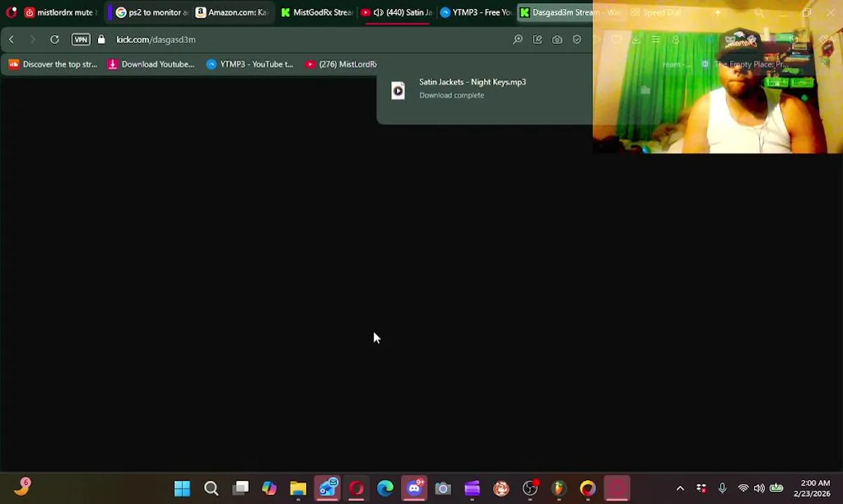Switch to the mistlordrx mute tab
The image size is (843, 504).
click(60, 12)
